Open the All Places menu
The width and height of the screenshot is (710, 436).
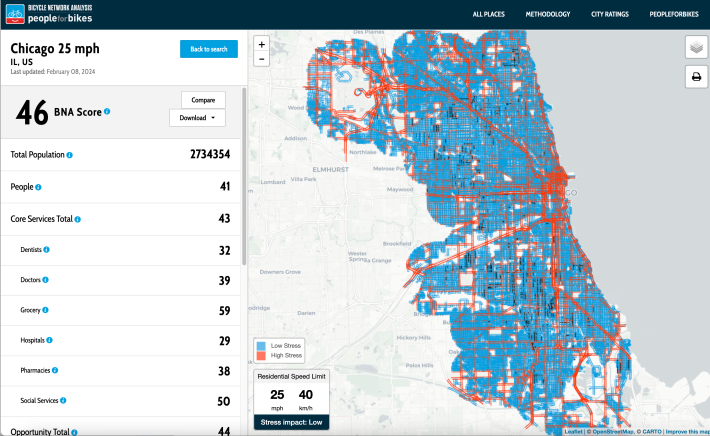click(490, 14)
